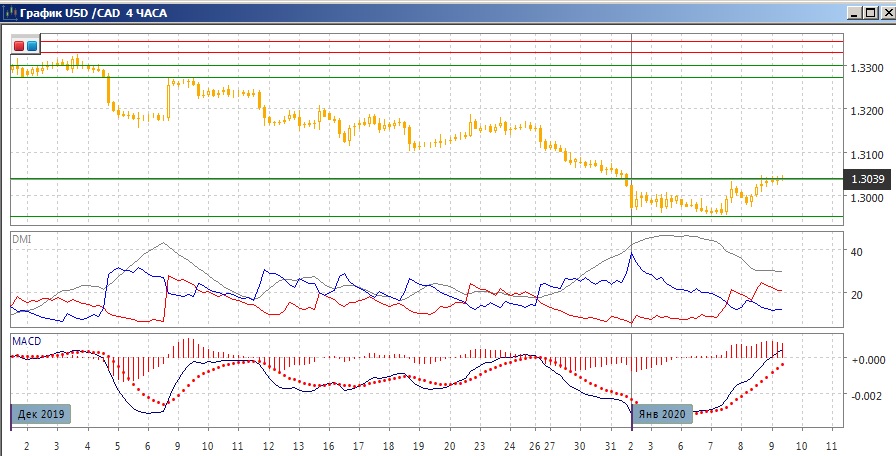Screen dimensions: 896x456
Task: Click the 1.3000 price axis label
Action: (865, 198)
